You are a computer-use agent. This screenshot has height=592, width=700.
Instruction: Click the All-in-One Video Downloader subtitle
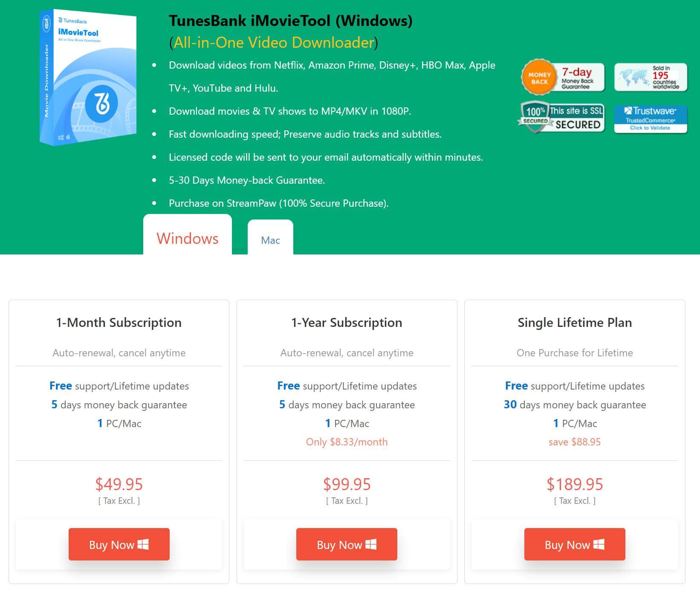pyautogui.click(x=274, y=43)
